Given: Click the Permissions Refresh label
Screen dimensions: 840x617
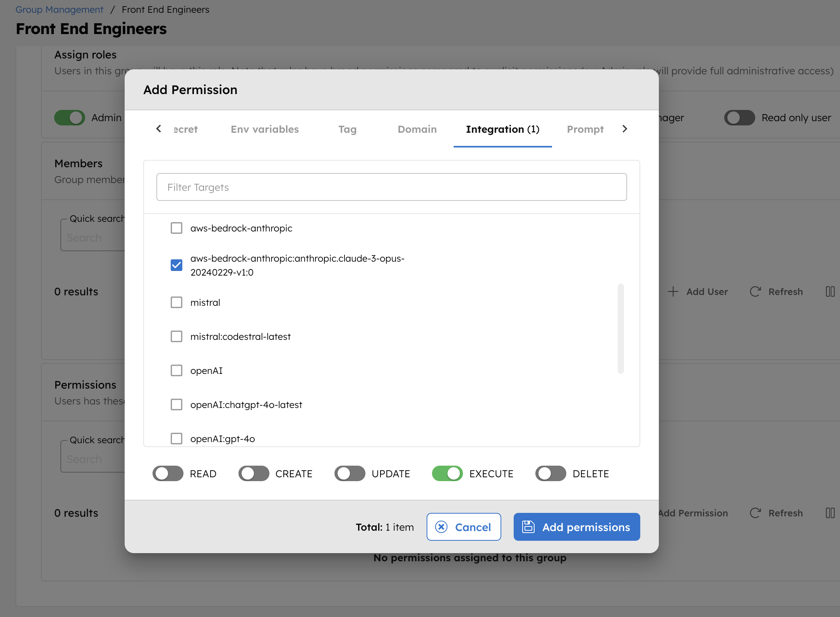Looking at the screenshot, I should [x=785, y=513].
